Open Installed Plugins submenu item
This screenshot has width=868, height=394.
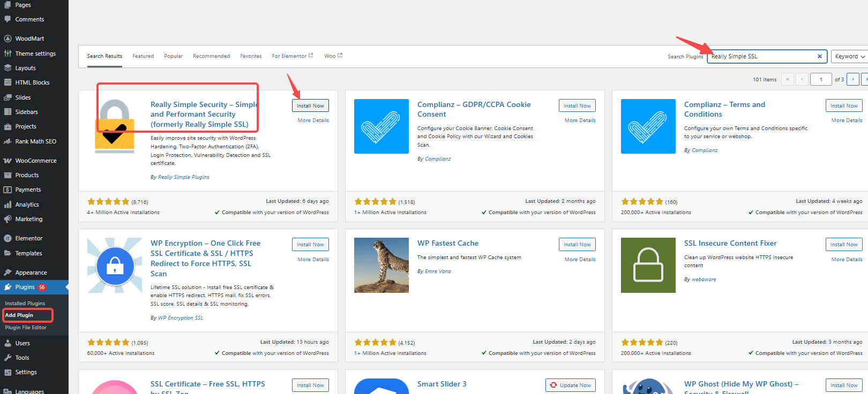click(x=25, y=304)
